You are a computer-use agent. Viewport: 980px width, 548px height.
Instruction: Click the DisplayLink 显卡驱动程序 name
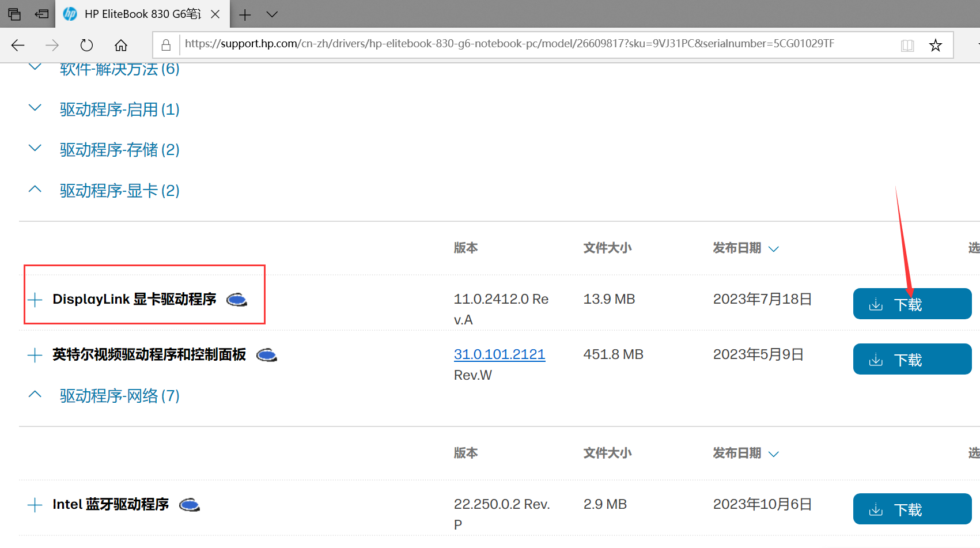[134, 299]
